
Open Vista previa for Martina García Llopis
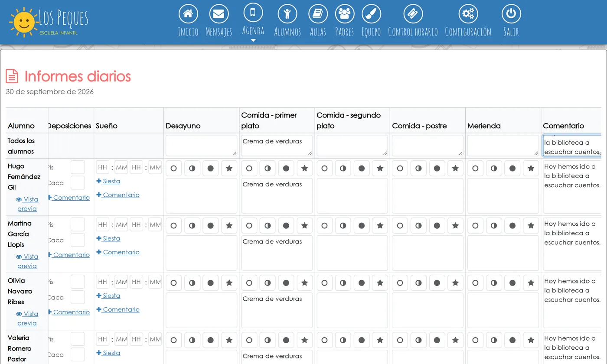(x=27, y=261)
